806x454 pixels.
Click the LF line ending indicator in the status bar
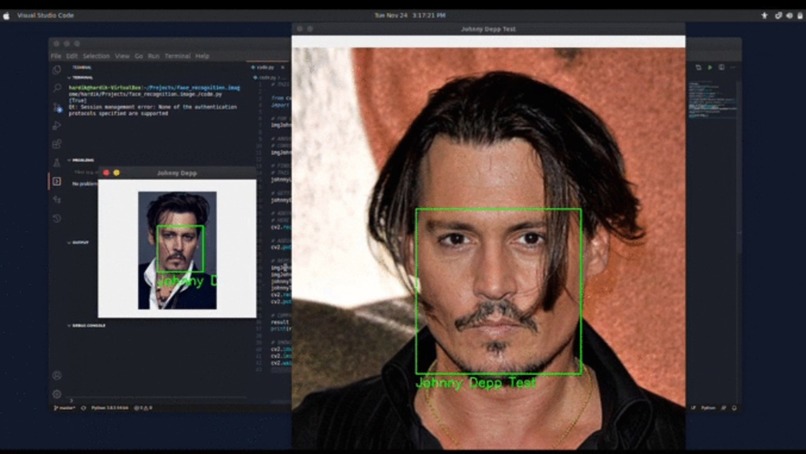click(x=693, y=408)
